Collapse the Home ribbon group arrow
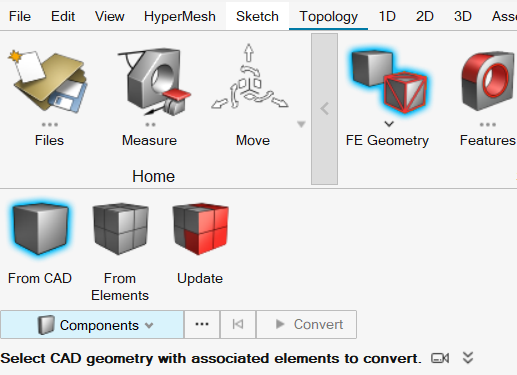517x375 pixels. click(324, 109)
